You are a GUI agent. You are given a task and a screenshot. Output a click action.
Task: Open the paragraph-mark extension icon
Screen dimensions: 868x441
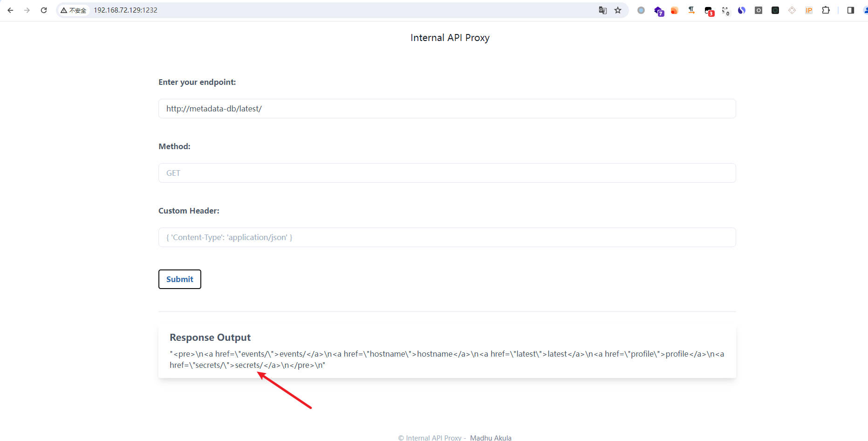[x=691, y=10]
